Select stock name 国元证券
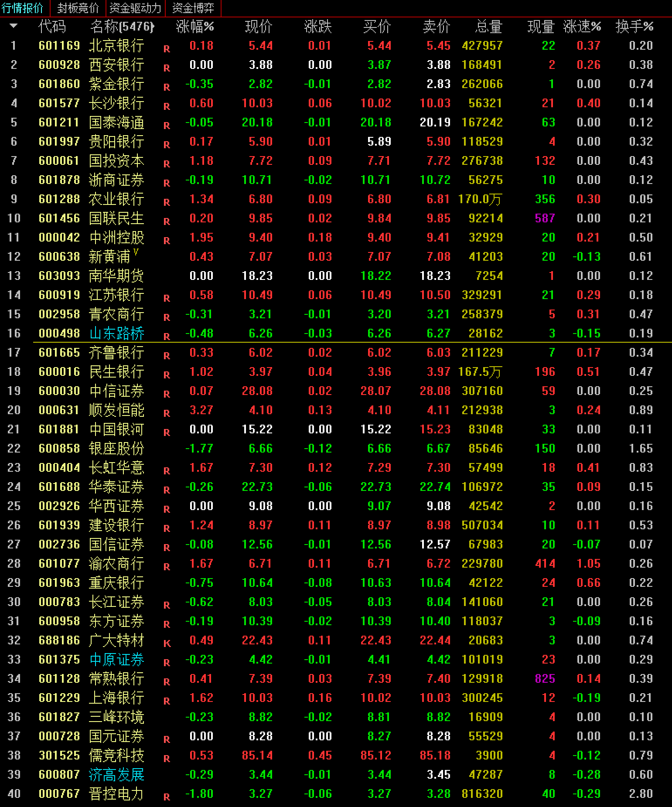The image size is (672, 807). [x=116, y=736]
